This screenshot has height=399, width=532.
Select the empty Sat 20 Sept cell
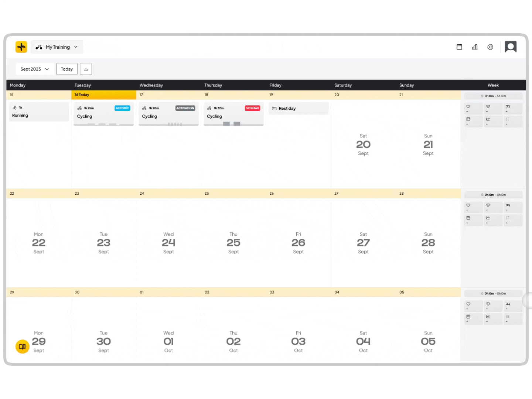pyautogui.click(x=363, y=144)
